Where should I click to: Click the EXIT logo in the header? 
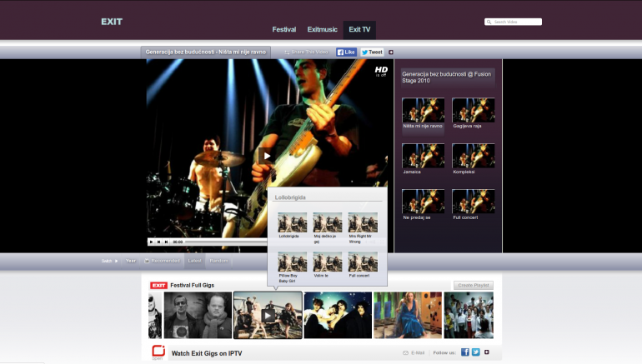[112, 22]
